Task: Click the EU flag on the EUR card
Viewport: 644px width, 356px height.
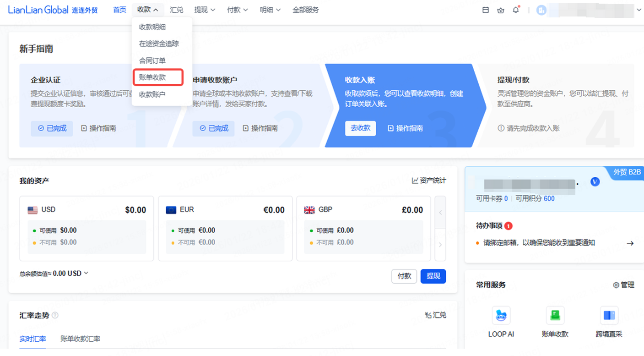Action: (x=171, y=210)
